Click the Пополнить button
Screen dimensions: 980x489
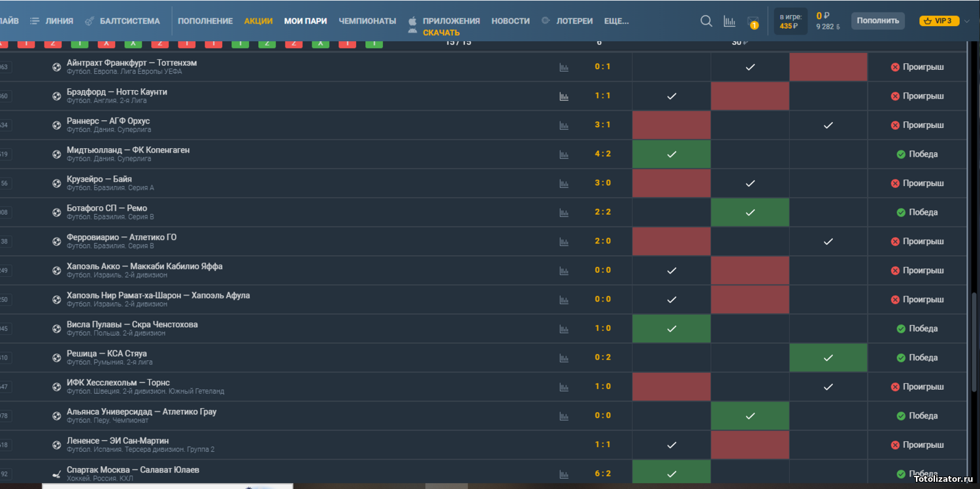click(x=877, y=21)
